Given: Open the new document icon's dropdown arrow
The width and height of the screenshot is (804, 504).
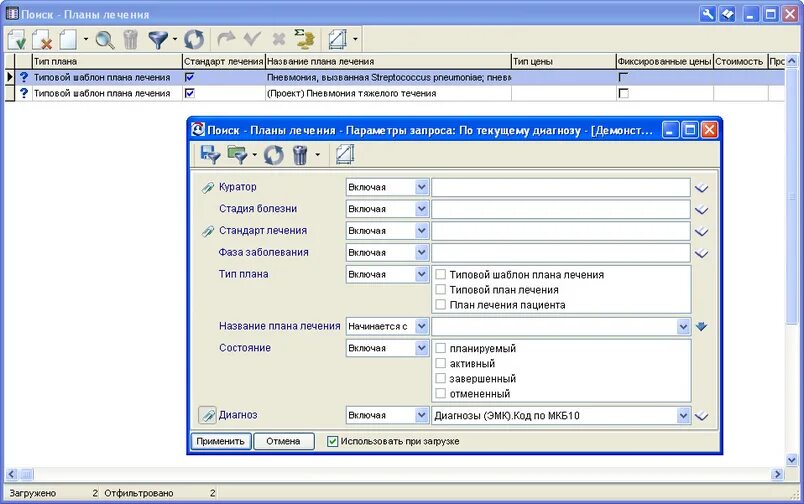Looking at the screenshot, I should tap(86, 39).
